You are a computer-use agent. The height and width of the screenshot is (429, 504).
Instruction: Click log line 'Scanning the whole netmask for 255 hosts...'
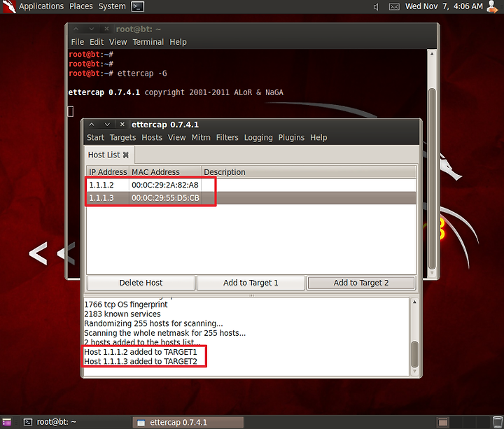pos(164,333)
